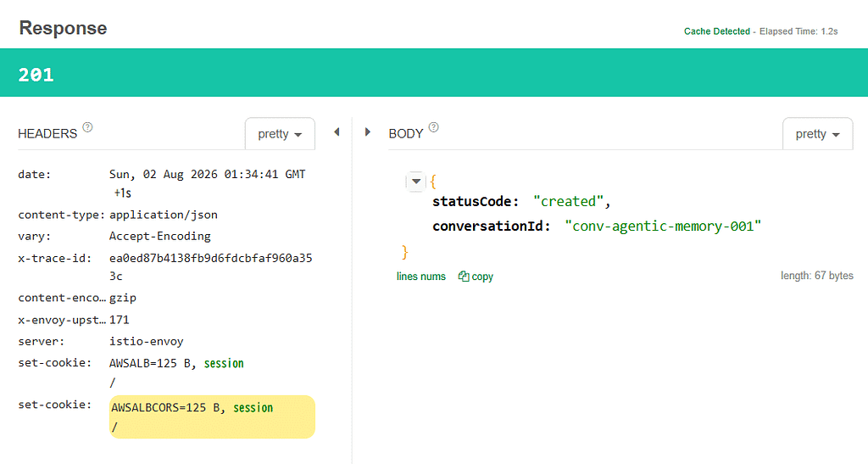The height and width of the screenshot is (464, 868).
Task: Select the statusCode "created" value
Action: 568,202
